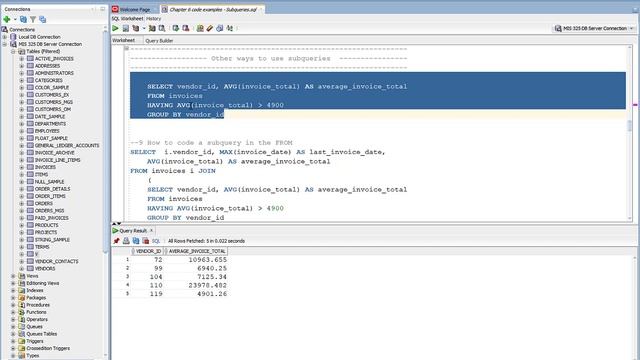Select the EMPLOYEES table

[x=47, y=131]
